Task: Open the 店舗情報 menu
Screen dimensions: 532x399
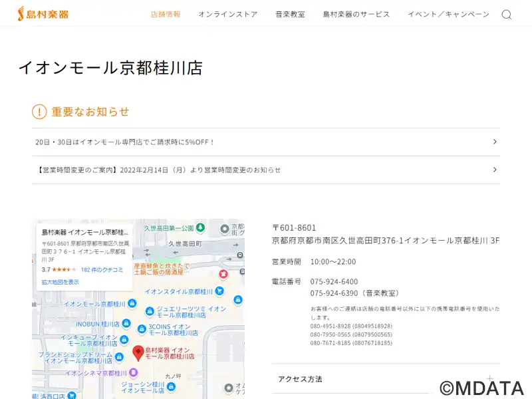Action: pyautogui.click(x=166, y=14)
